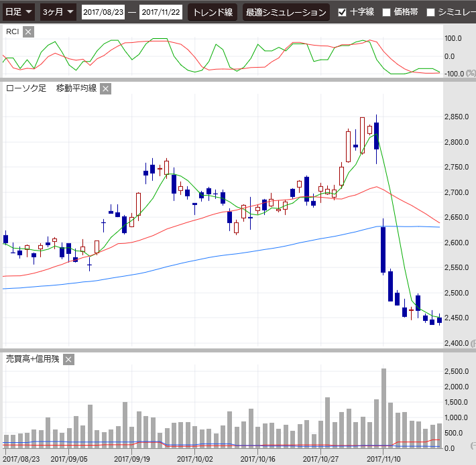Click the 移動平均線 label in chart header
This screenshot has width=476, height=465.
click(x=76, y=88)
